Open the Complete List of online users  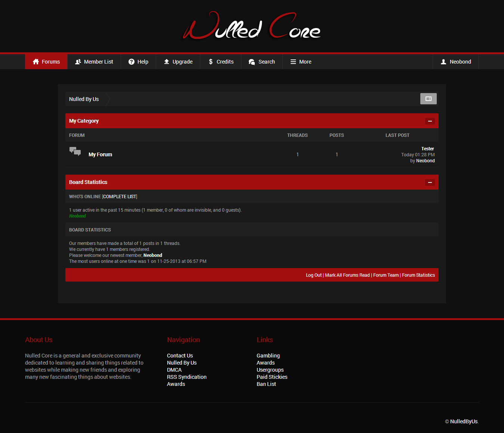click(120, 197)
